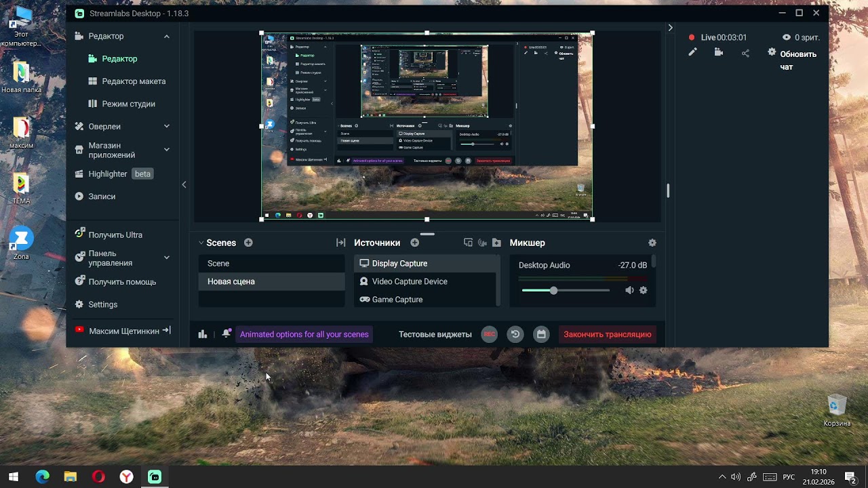Select Новая сцена in Scenes list
The image size is (868, 488).
[271, 281]
